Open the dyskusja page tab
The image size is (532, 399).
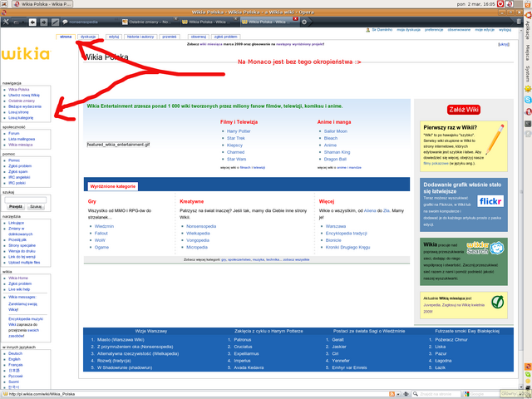pyautogui.click(x=88, y=37)
